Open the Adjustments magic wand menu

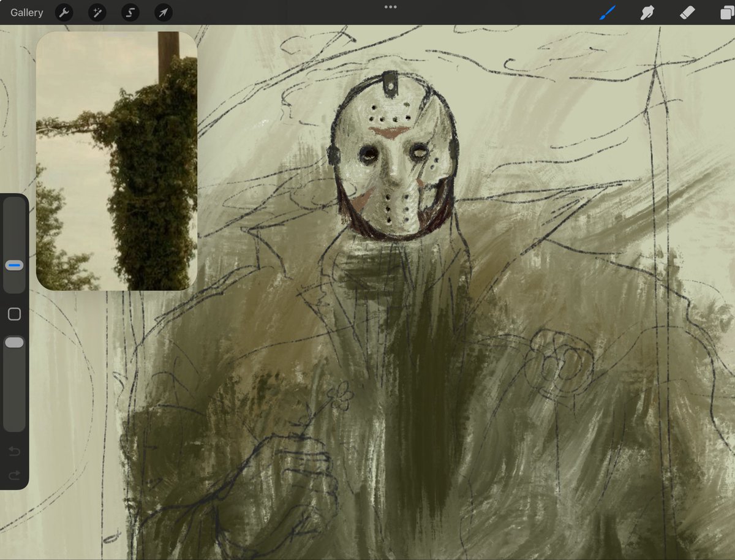tap(97, 12)
